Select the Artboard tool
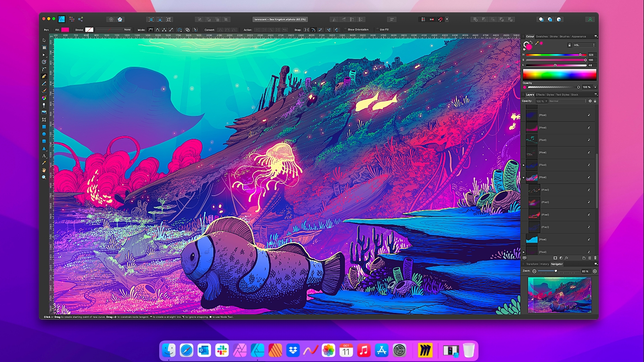644x362 pixels. pyautogui.click(x=44, y=47)
